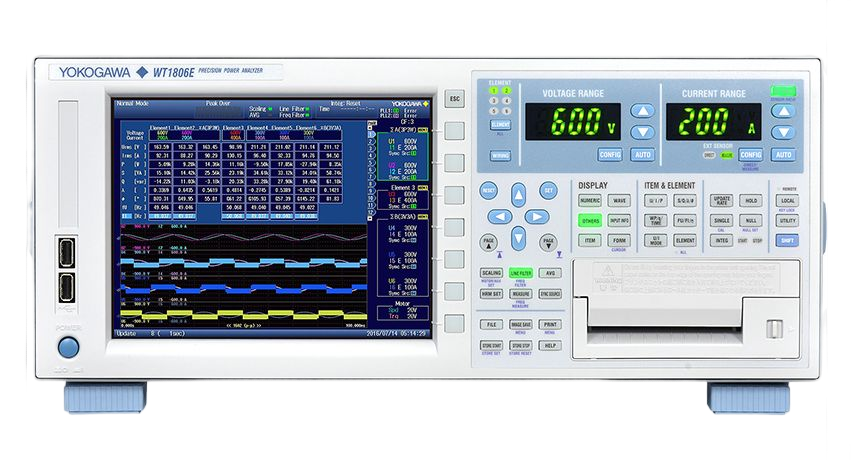The height and width of the screenshot is (460, 851).
Task: Open the voltage range CONFIG menu
Action: pos(610,155)
